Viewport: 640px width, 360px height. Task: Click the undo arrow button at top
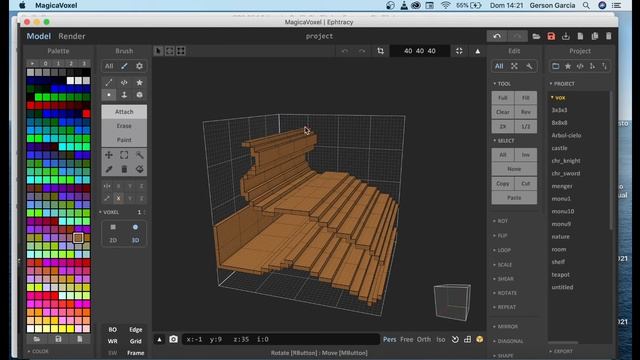click(497, 36)
